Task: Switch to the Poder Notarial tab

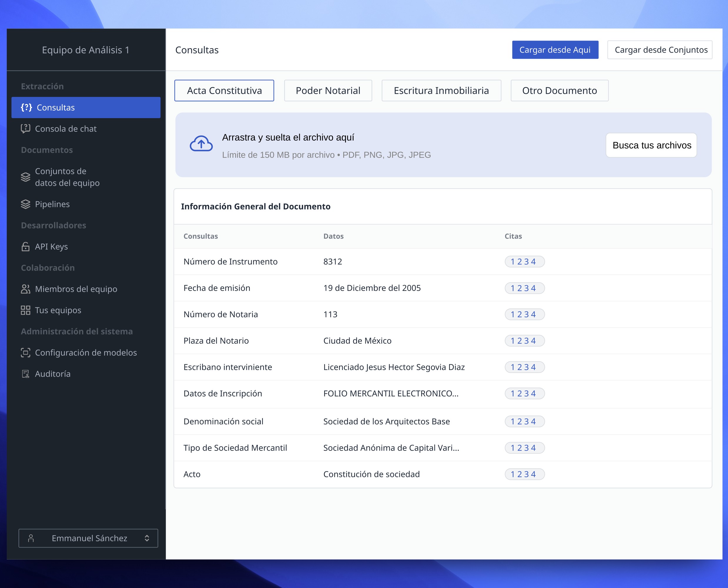Action: 328,91
